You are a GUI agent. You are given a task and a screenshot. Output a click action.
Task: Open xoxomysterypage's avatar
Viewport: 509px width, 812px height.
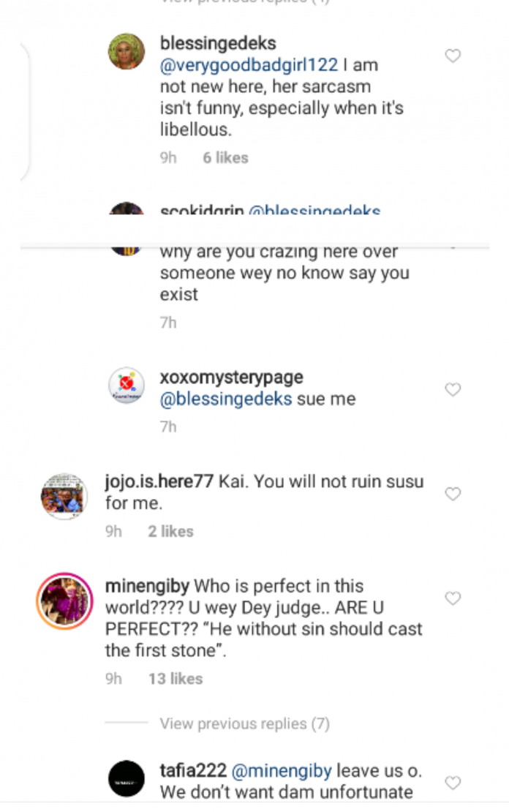127,385
